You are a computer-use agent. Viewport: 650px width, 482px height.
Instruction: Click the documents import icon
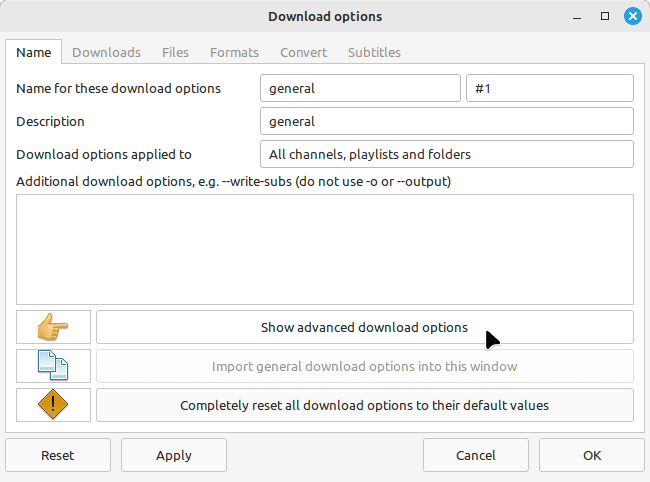coord(53,366)
